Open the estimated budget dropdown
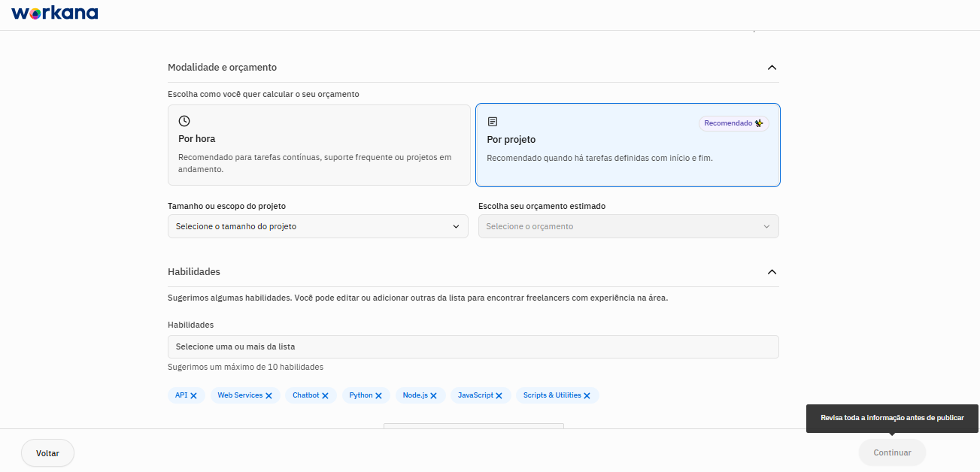This screenshot has height=472, width=980. (629, 226)
